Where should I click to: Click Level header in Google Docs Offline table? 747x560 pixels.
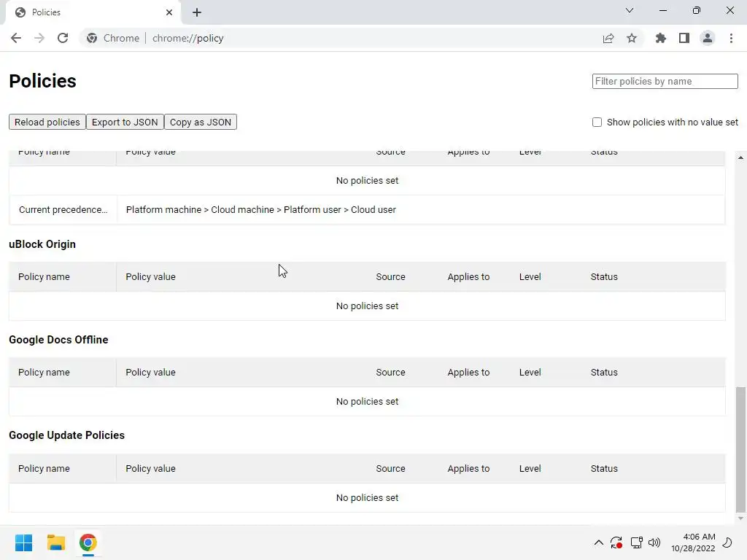click(x=530, y=373)
